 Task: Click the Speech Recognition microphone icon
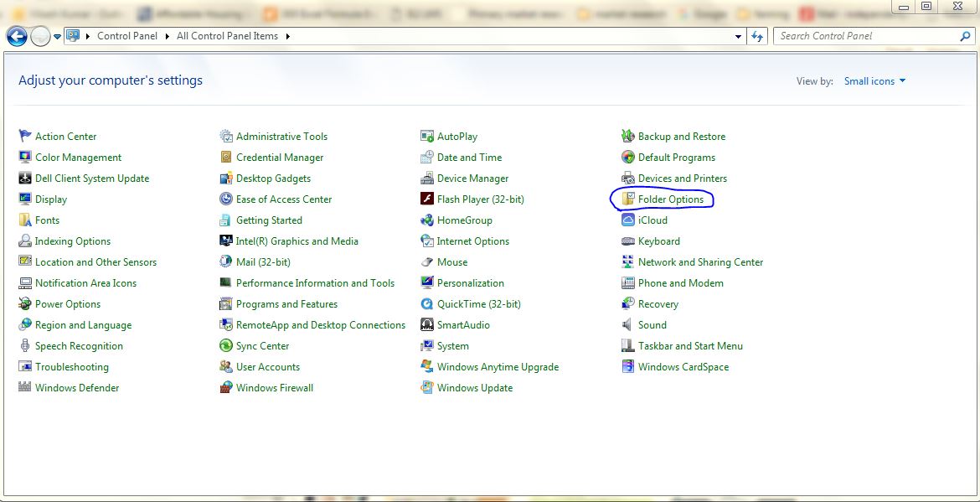(25, 346)
